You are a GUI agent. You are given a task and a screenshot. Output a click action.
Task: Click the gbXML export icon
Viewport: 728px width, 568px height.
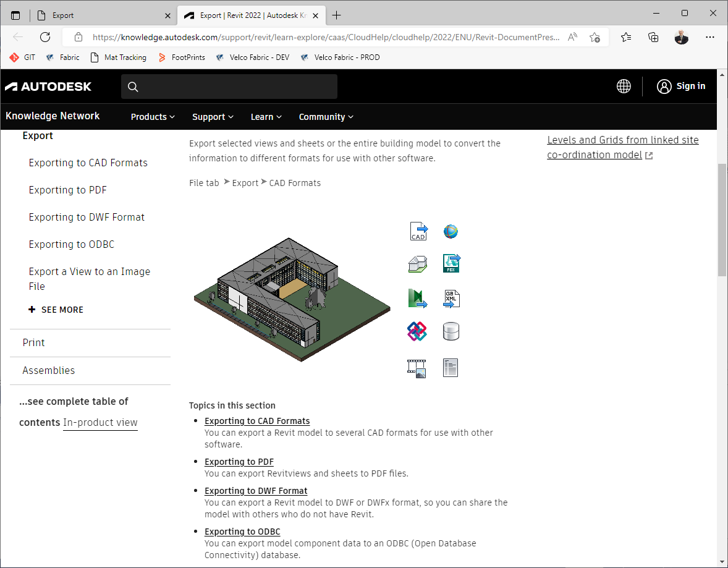[x=451, y=299]
